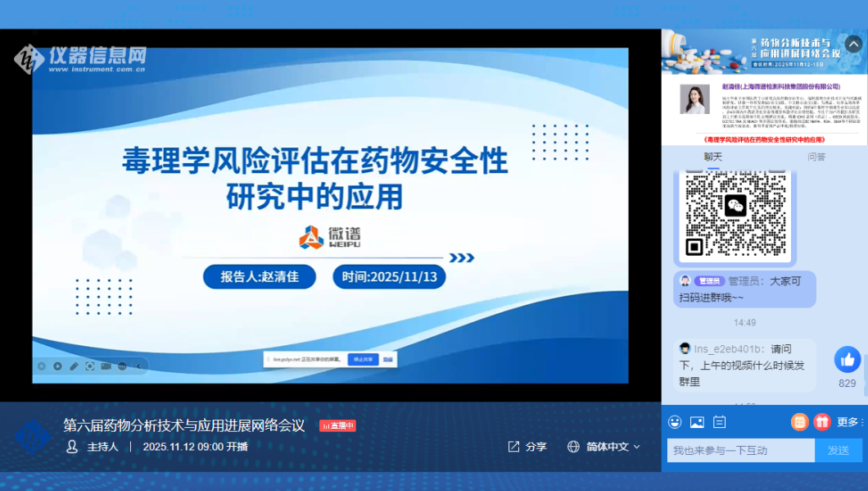This screenshot has width=868, height=491.
Task: Click the blue 停止共享 stop sharing button
Action: [362, 359]
